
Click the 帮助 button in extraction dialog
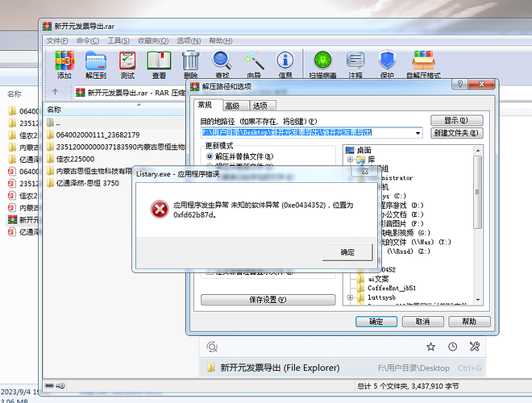click(x=469, y=322)
